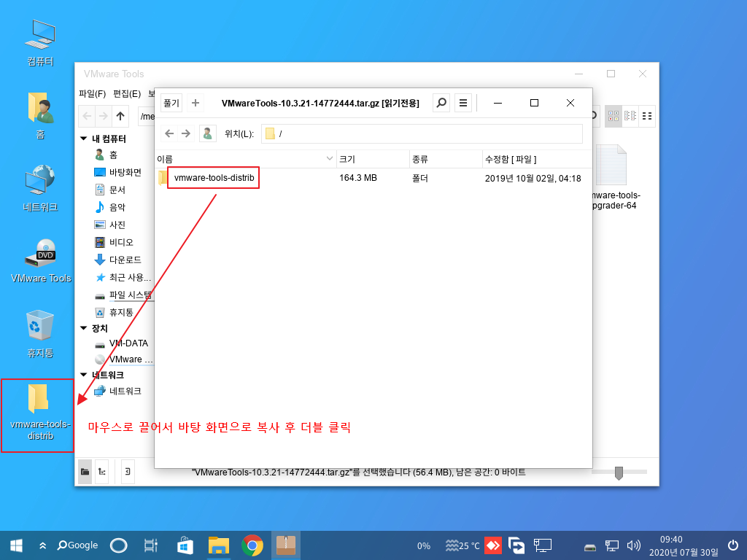Open 네트워크 item under network section
Screen dimensions: 747x560
[x=117, y=392]
